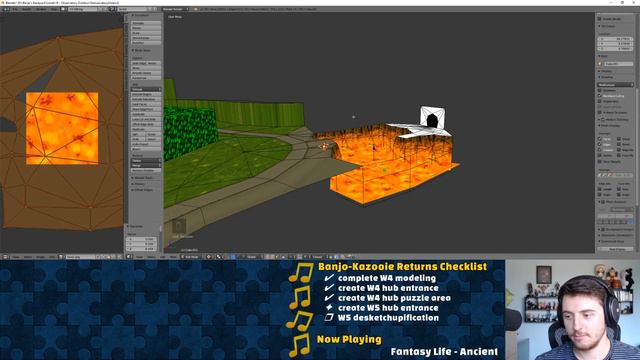Open the 3D View editor type icon
Image resolution: width=640 pixels, height=360 pixels.
coord(129,257)
